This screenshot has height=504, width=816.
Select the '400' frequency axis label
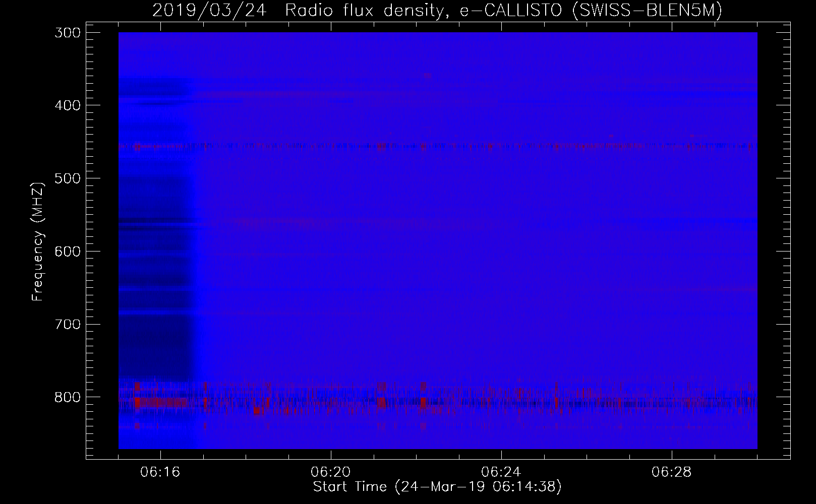pos(67,105)
